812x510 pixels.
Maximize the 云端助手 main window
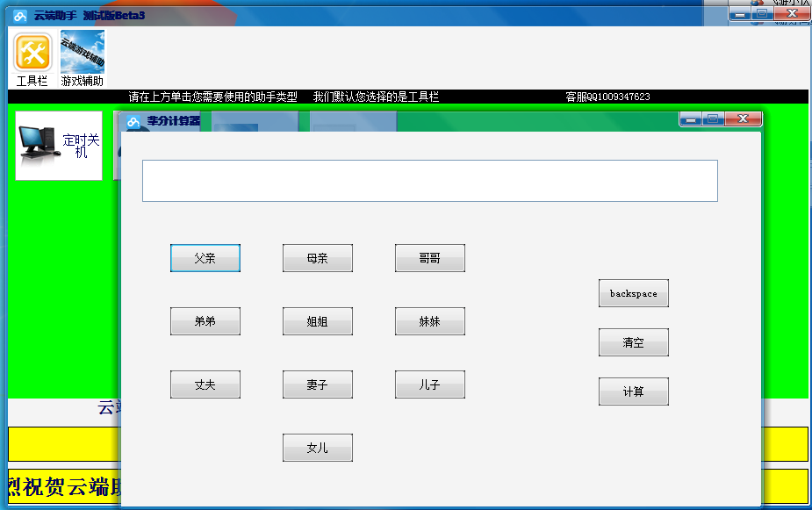click(x=762, y=14)
